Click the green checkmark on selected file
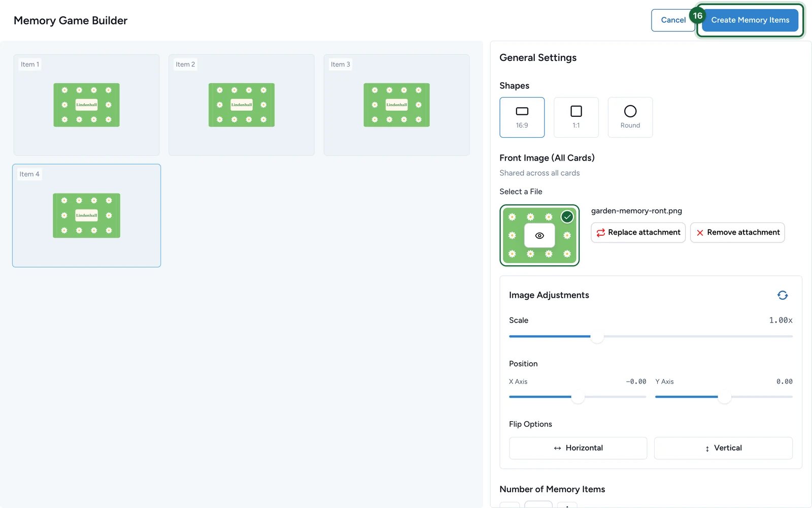The image size is (812, 508). click(567, 217)
